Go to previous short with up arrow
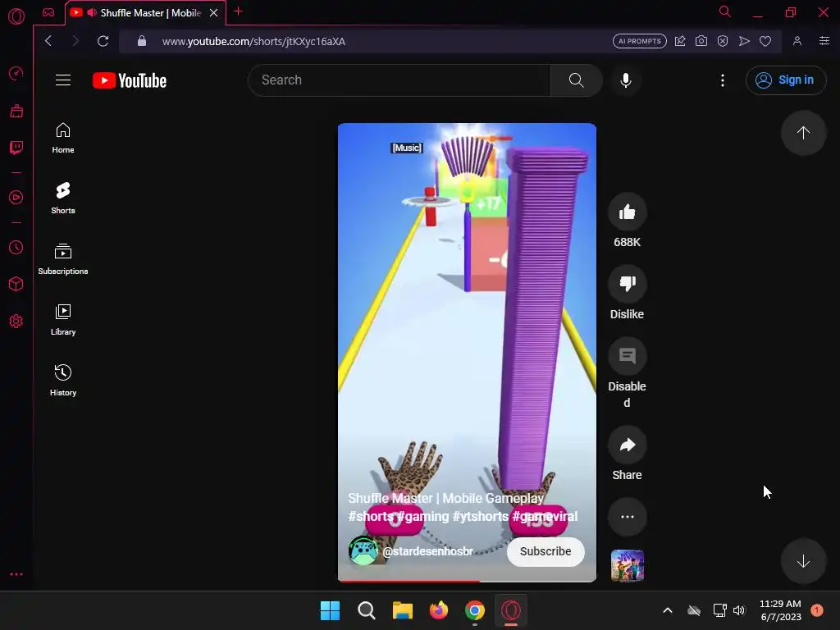Screen dimensions: 840x630 803,133
